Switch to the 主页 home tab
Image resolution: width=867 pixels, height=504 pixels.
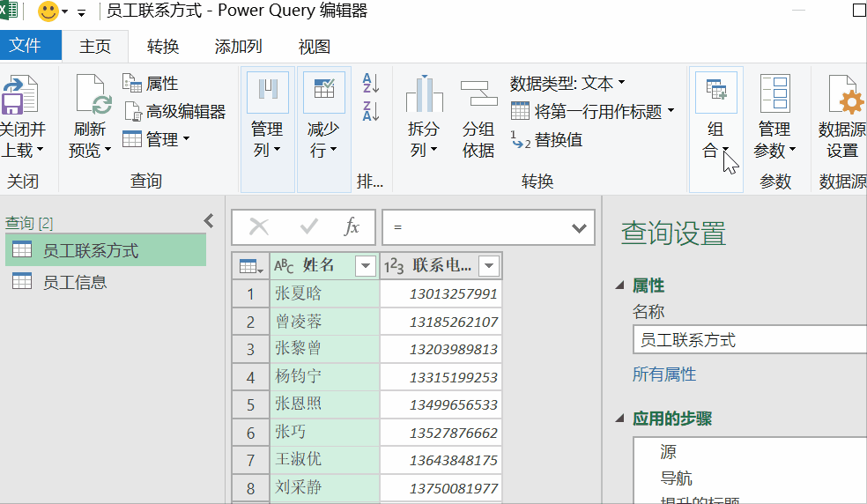point(95,46)
